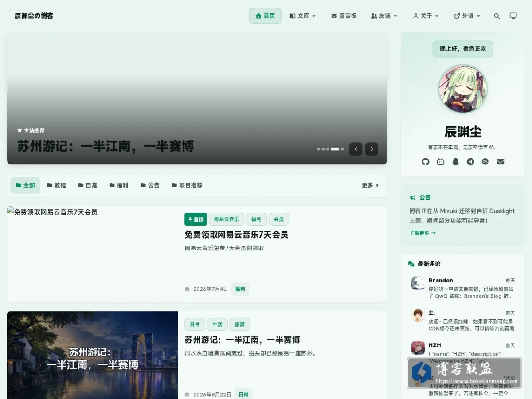Select the first carousel indicator dot
This screenshot has height=399, width=532.
click(319, 149)
